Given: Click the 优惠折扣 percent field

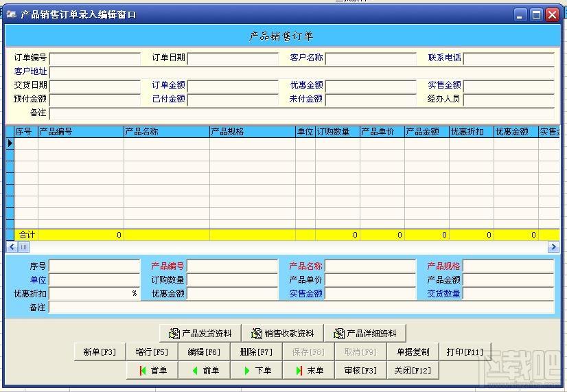Looking at the screenshot, I should (94, 294).
